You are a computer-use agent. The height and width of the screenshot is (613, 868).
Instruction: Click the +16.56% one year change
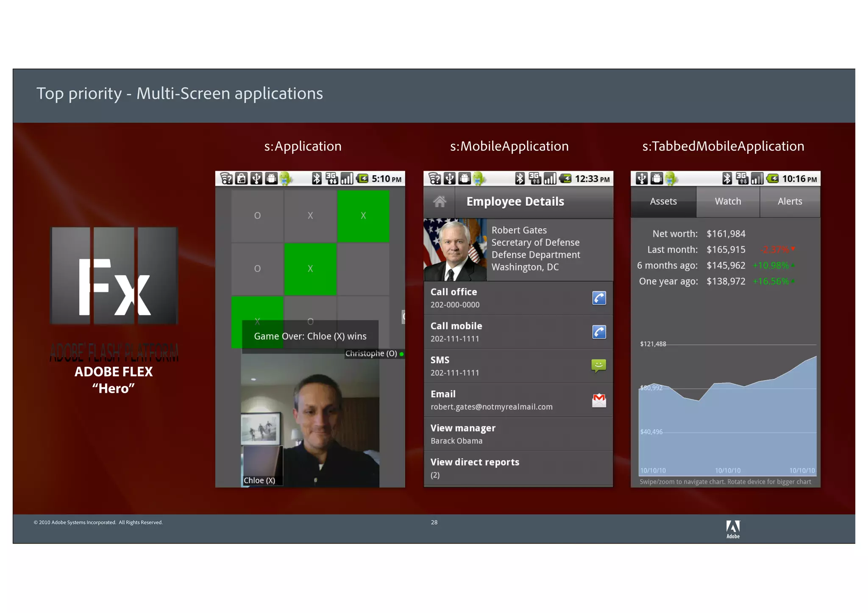[x=773, y=281]
